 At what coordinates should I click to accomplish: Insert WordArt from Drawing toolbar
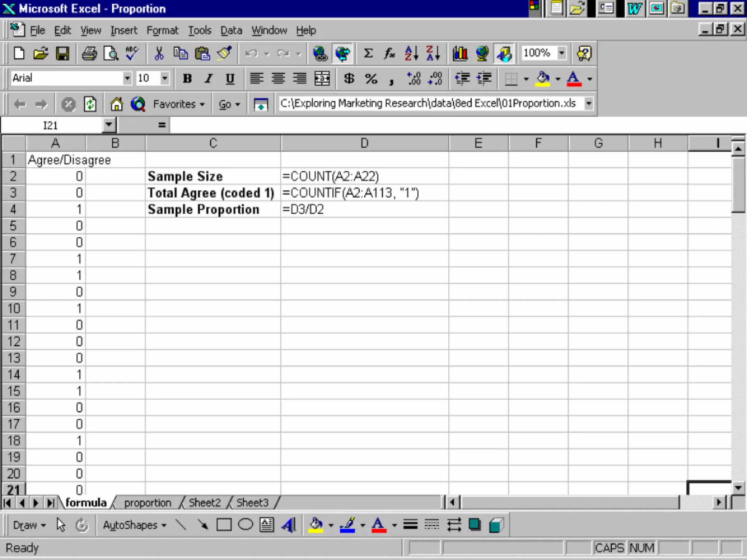click(289, 525)
